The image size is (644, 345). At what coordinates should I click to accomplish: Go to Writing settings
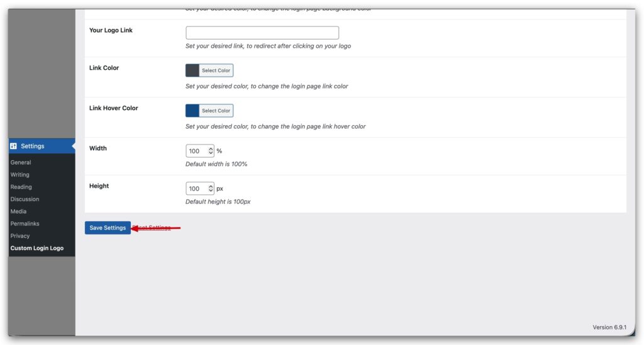(20, 175)
